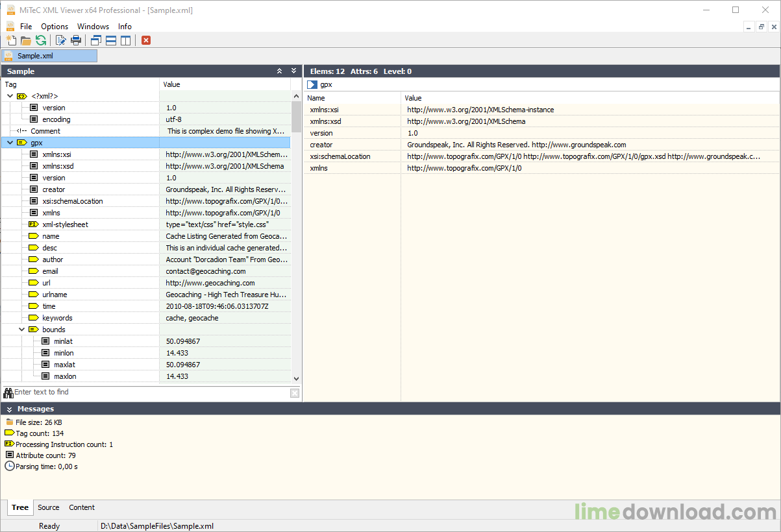This screenshot has height=532, width=781.
Task: Switch to the Content tab
Action: (x=81, y=507)
